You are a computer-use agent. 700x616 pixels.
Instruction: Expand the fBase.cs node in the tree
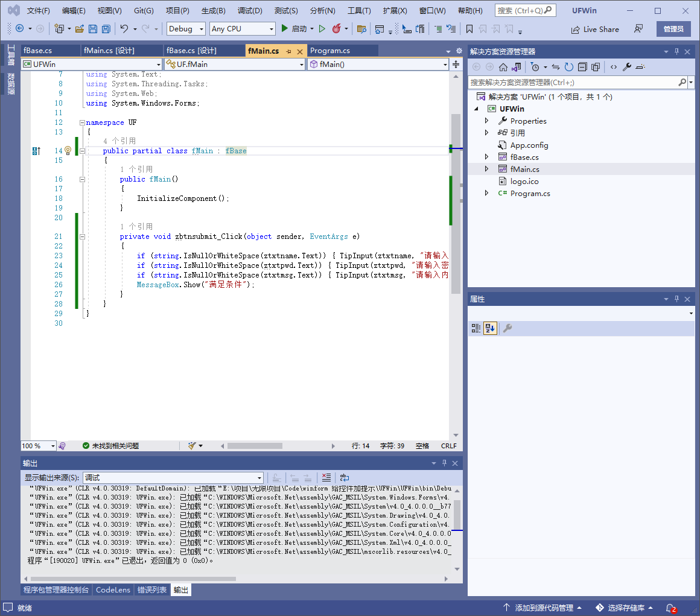coord(486,157)
